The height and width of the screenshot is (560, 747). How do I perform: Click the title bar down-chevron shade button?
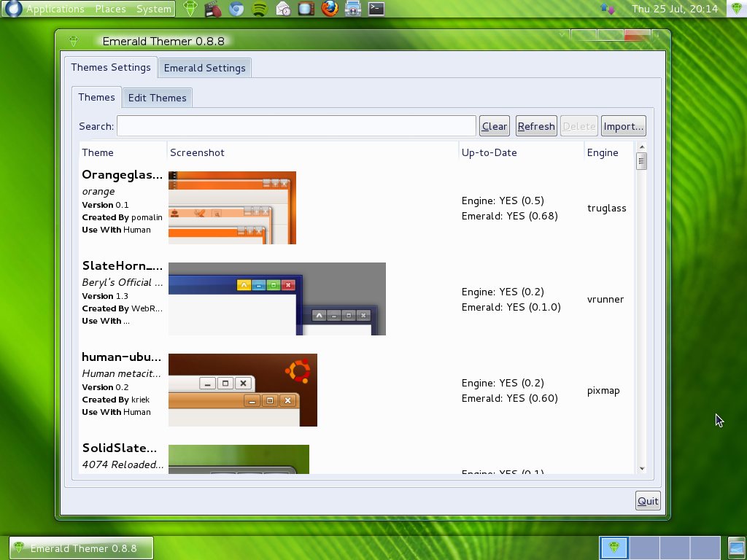point(562,35)
